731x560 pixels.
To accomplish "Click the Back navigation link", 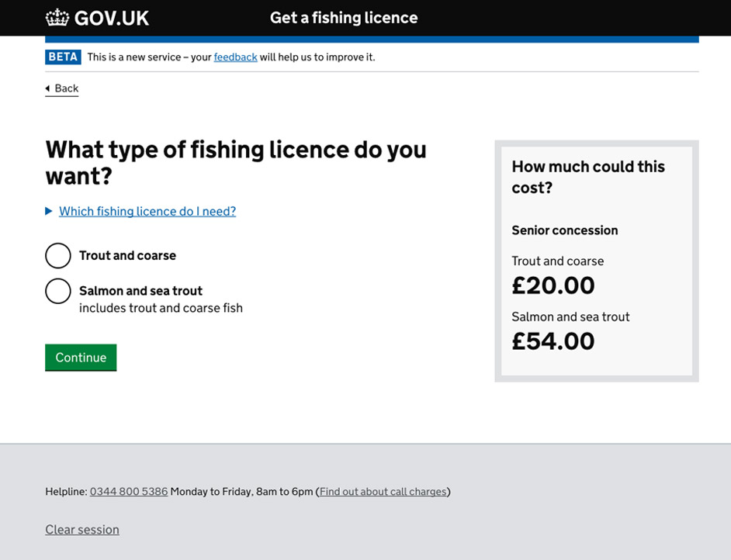I will pos(63,88).
